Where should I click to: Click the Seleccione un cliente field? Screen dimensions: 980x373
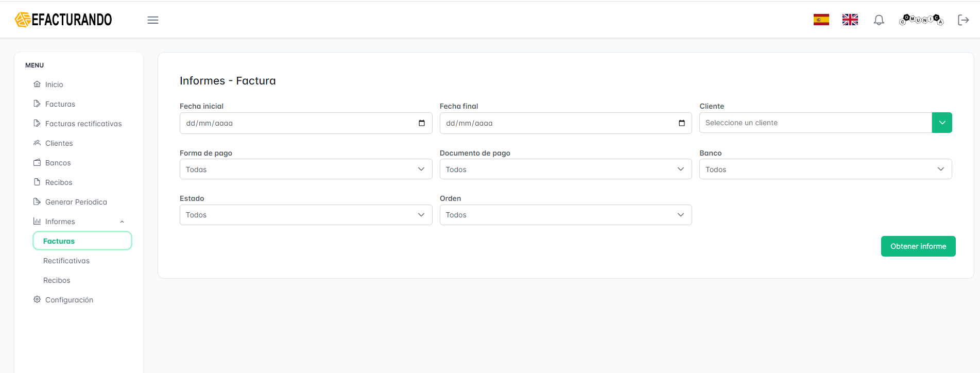point(815,123)
